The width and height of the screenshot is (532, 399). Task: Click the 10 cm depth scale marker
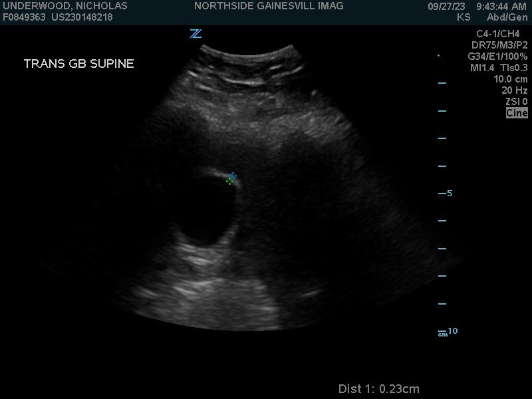pyautogui.click(x=452, y=331)
